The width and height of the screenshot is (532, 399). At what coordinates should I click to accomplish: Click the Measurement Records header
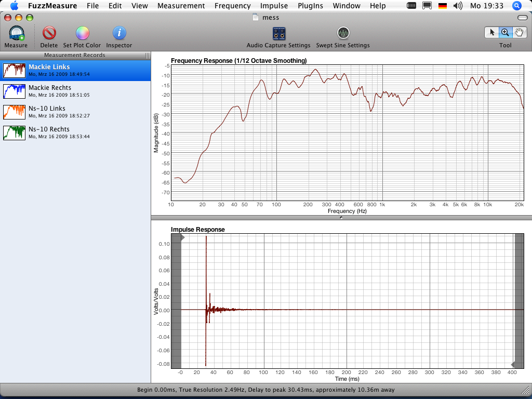(74, 55)
